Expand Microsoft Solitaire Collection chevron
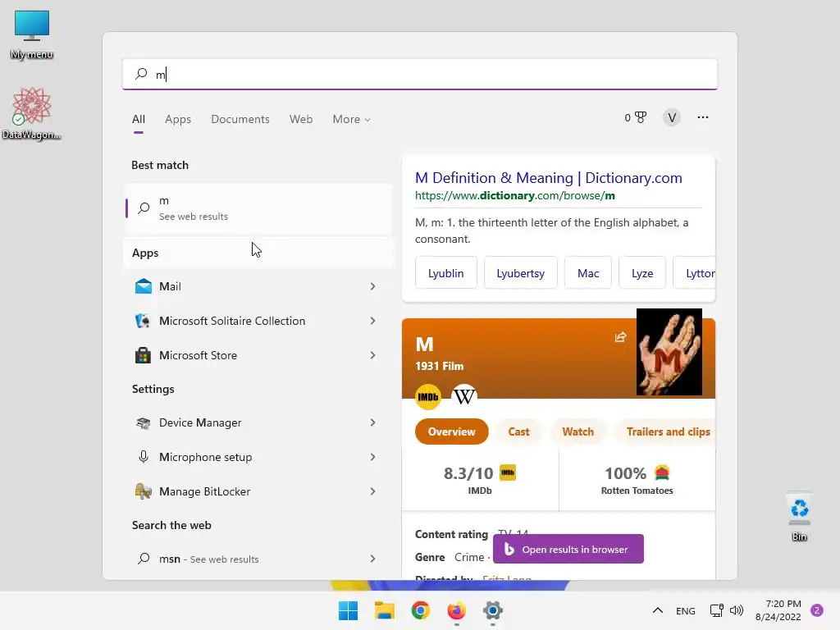The width and height of the screenshot is (840, 630). pos(373,321)
